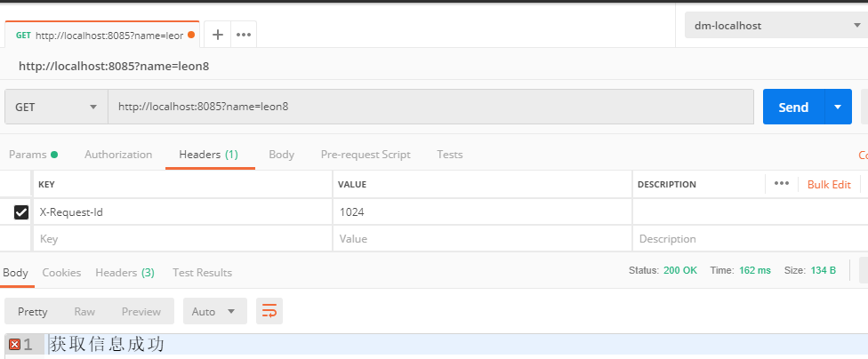Screen dimensions: 868x359
Task: Click the request URL input field
Action: point(430,107)
